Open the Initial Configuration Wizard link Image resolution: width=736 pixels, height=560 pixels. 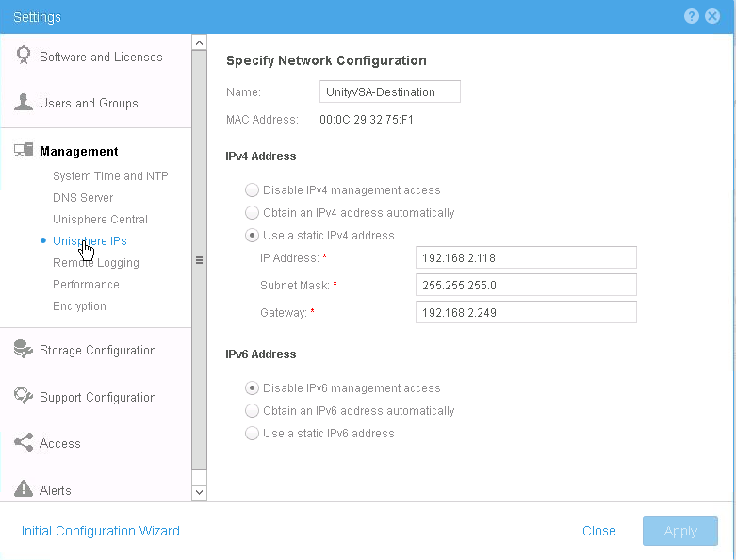(101, 531)
